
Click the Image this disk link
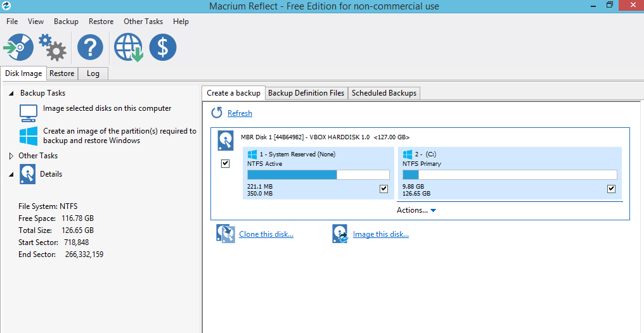click(x=380, y=234)
